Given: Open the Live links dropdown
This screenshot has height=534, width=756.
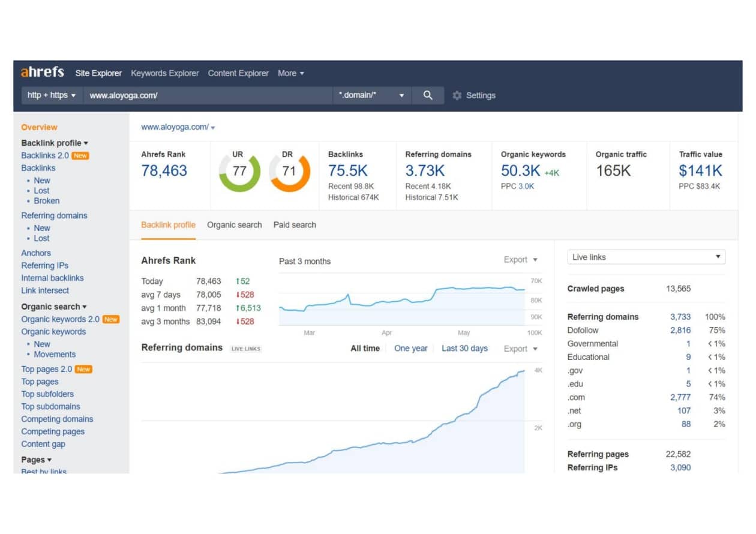Looking at the screenshot, I should coord(646,257).
